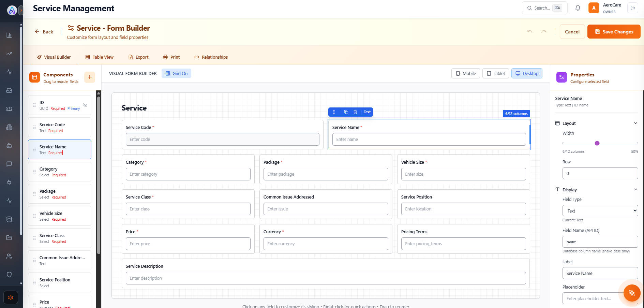Adjust the Width slider for Service Name

[597, 143]
